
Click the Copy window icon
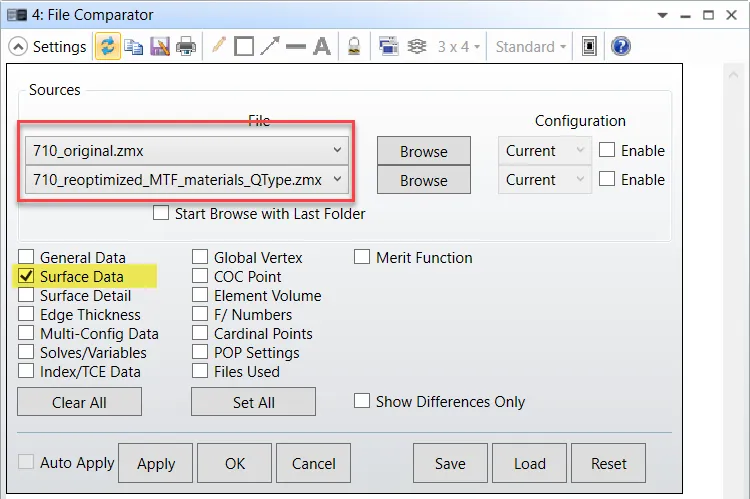pyautogui.click(x=133, y=47)
